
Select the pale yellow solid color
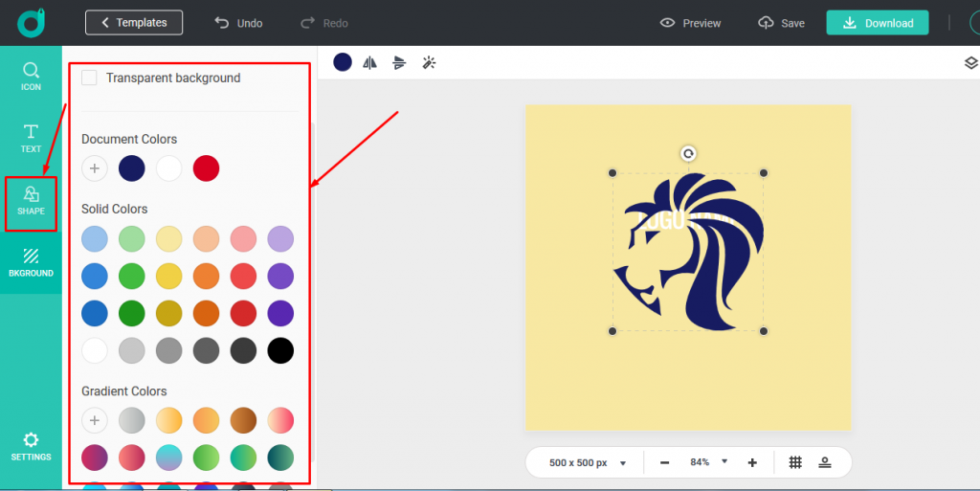pyautogui.click(x=168, y=239)
